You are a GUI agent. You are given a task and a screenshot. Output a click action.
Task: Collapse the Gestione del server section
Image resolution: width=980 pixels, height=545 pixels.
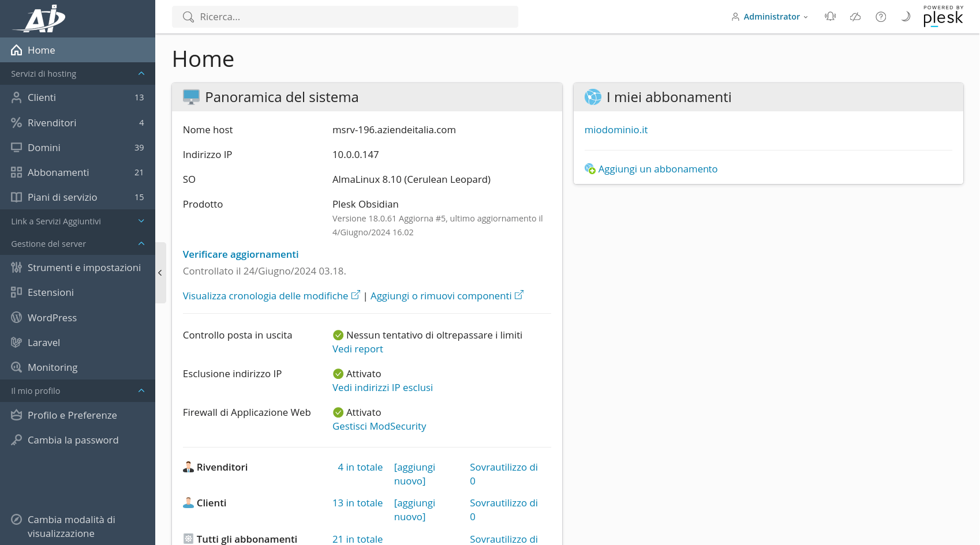pos(77,244)
